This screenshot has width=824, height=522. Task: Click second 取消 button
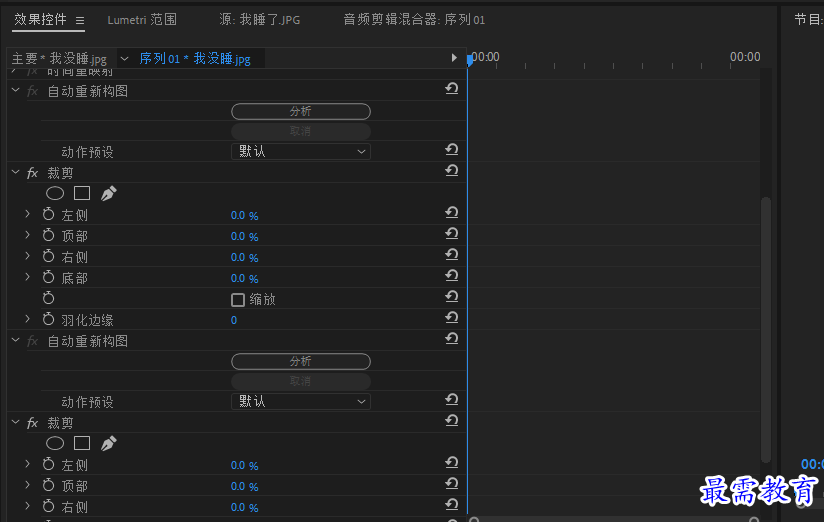coord(301,381)
